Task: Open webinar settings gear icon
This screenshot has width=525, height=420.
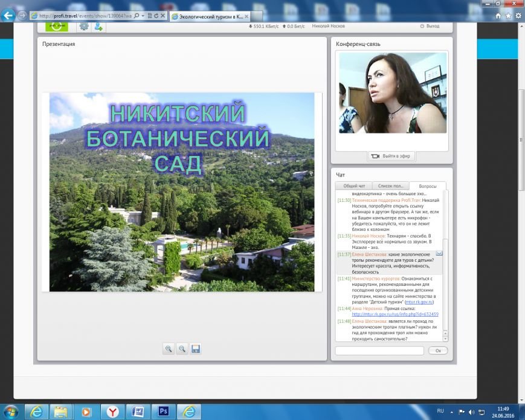Action: tap(84, 27)
